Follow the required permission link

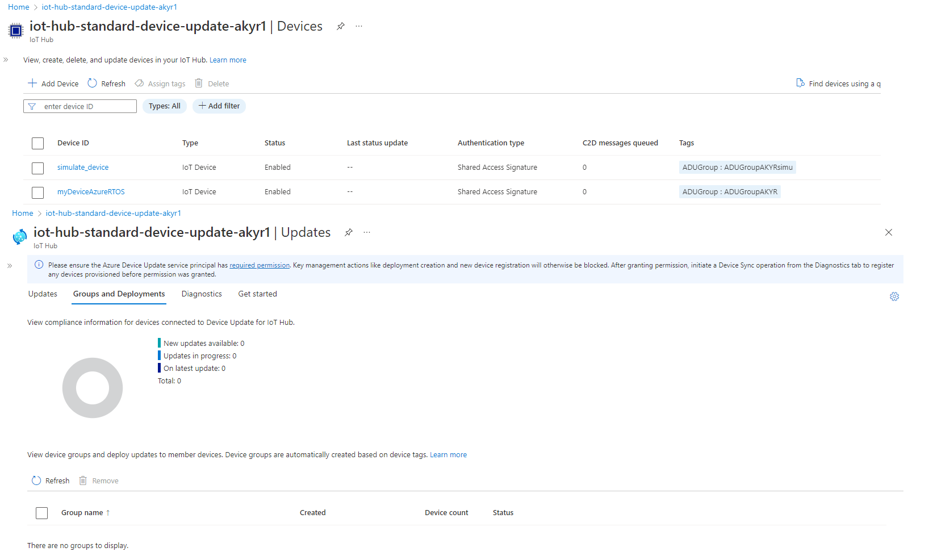point(259,265)
